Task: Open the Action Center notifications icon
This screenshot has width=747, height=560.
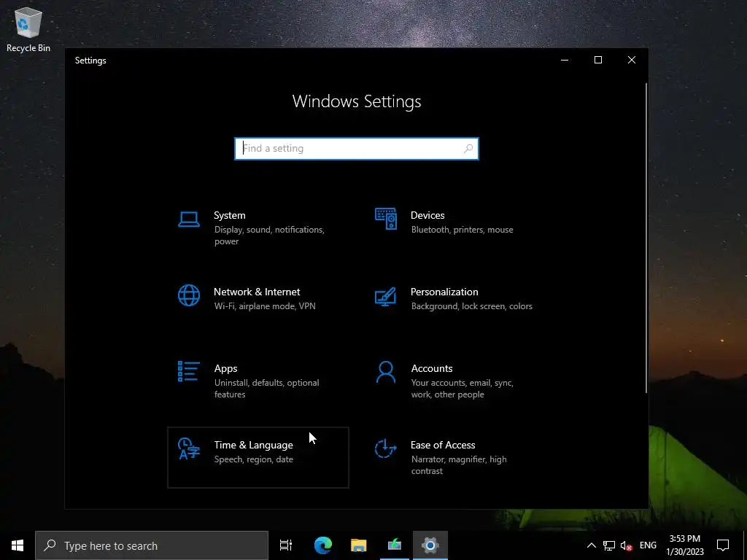Action: pyautogui.click(x=723, y=545)
